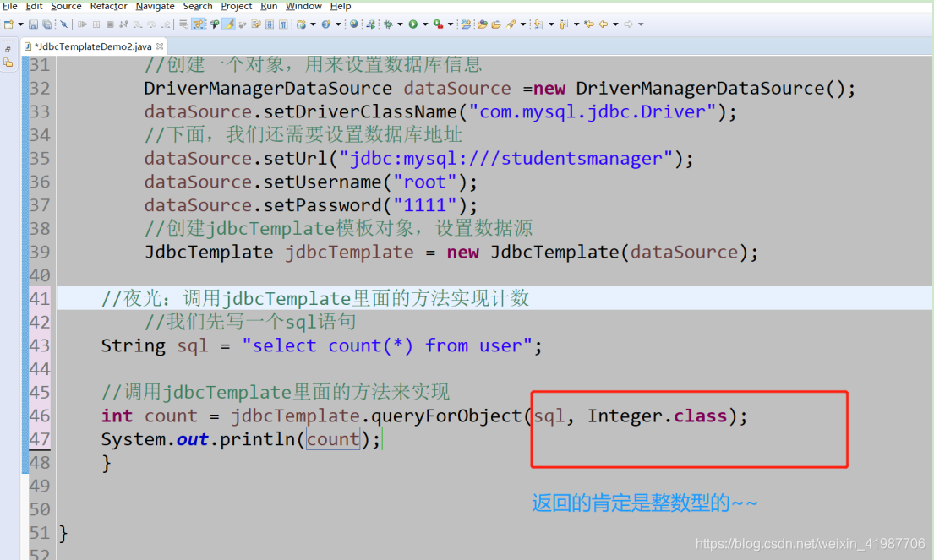Open dropdown next to Spring S icon

338,24
